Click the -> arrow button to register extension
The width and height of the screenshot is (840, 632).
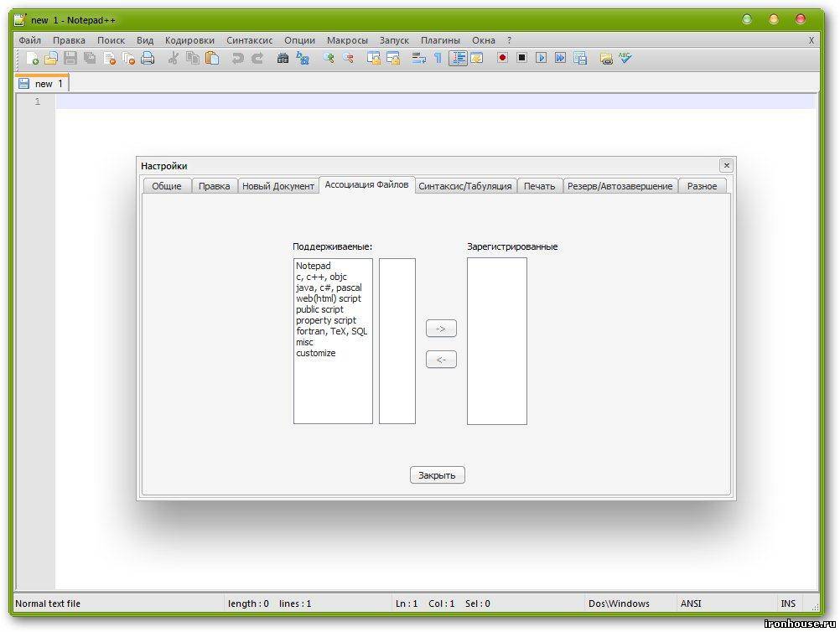click(441, 329)
